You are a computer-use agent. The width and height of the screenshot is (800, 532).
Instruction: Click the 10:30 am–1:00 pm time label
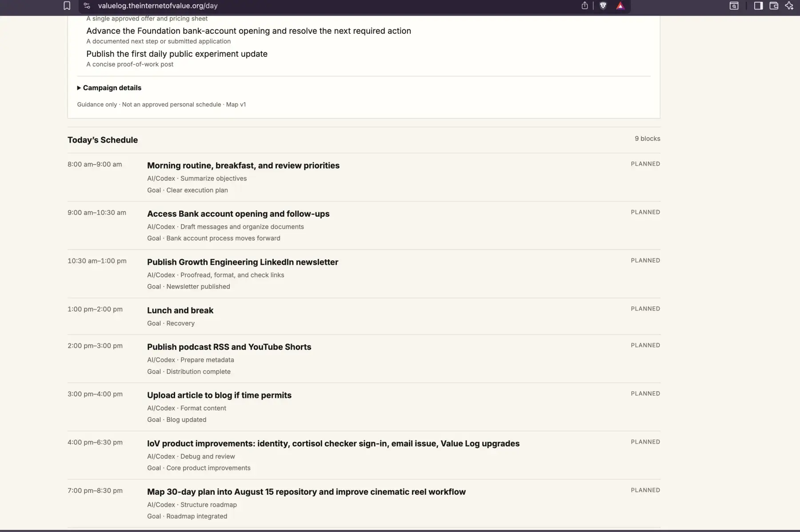97,261
